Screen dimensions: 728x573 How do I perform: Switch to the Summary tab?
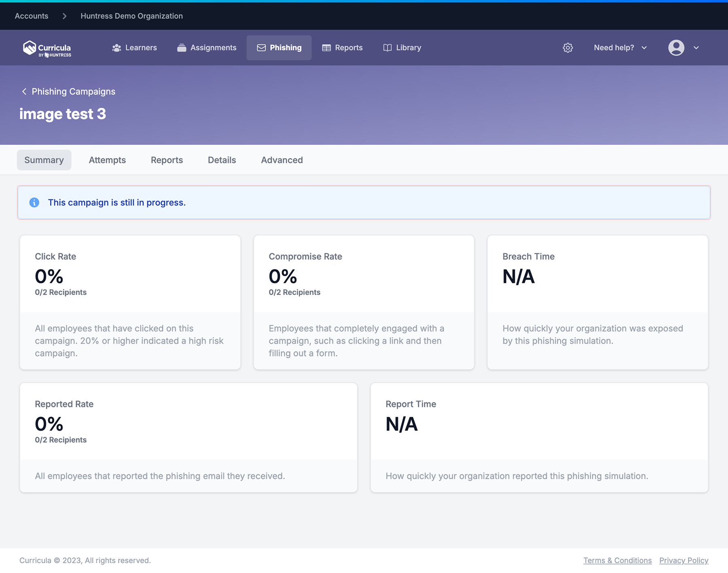coord(44,160)
